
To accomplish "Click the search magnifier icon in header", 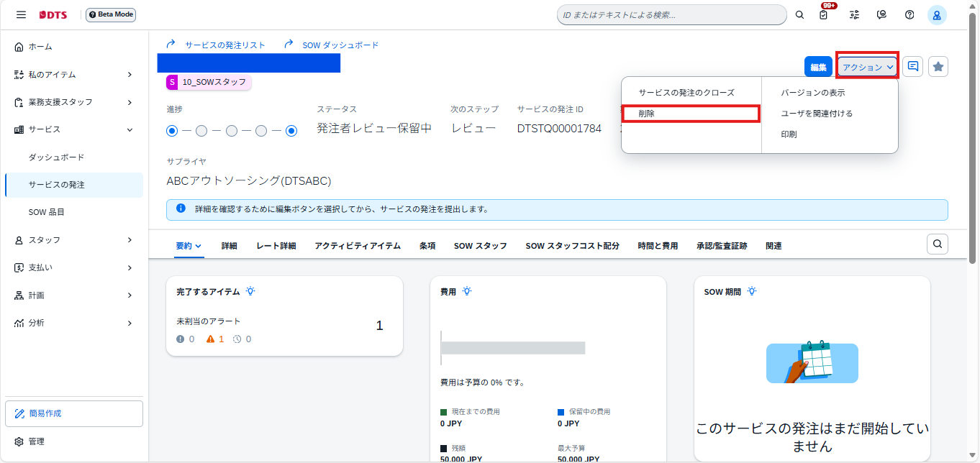I will point(799,15).
